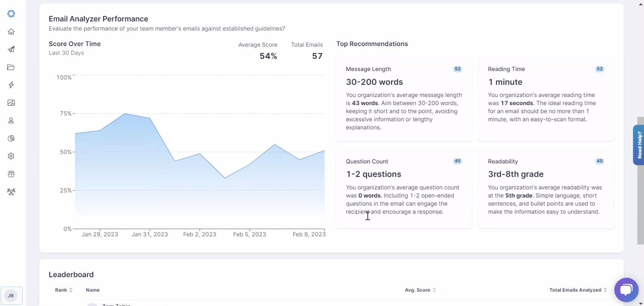Open the JR user avatar menu
The image size is (644, 306).
pos(11,296)
